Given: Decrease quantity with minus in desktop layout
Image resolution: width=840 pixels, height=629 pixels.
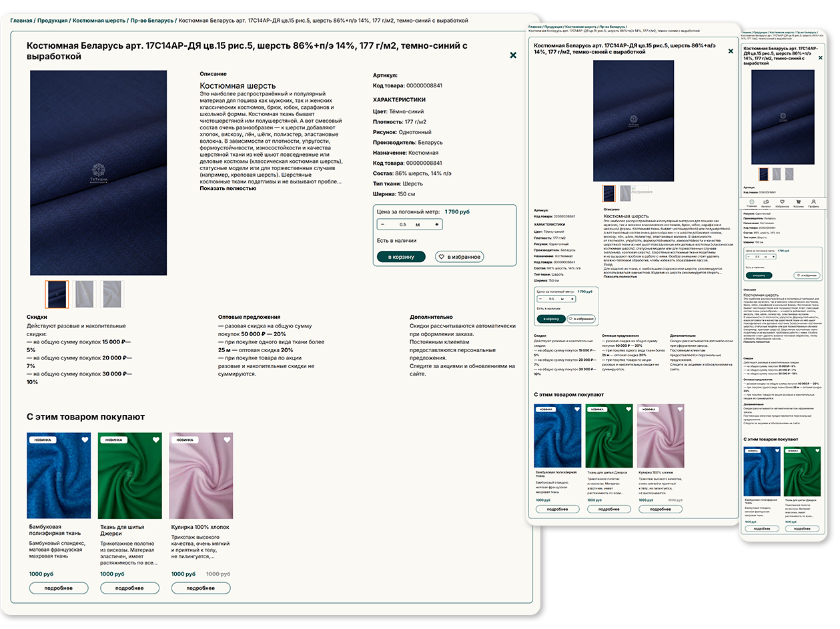Looking at the screenshot, I should pos(382,225).
